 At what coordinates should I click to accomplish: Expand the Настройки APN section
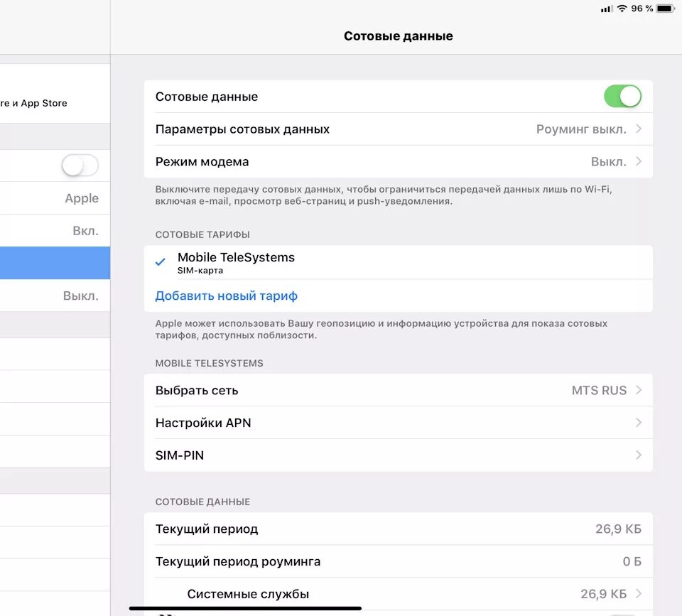point(398,422)
